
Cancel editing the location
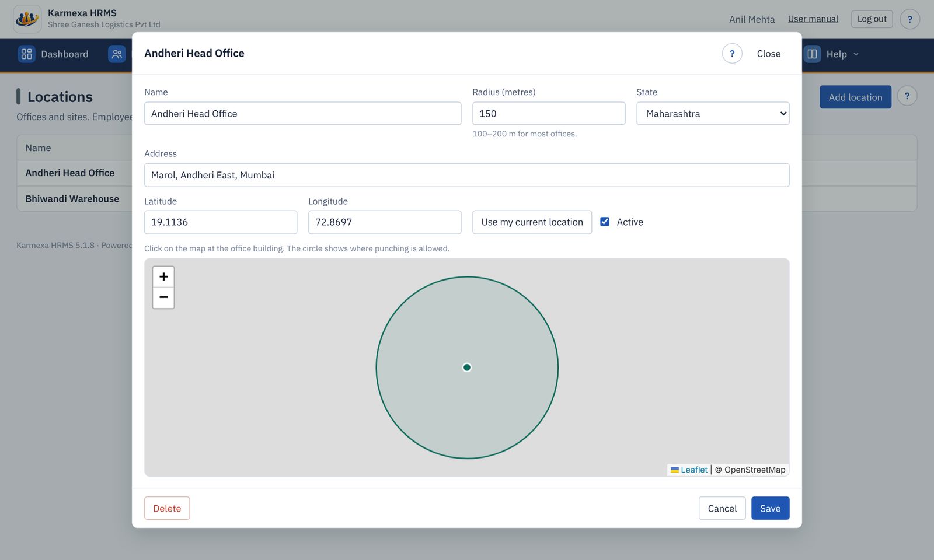(x=722, y=508)
